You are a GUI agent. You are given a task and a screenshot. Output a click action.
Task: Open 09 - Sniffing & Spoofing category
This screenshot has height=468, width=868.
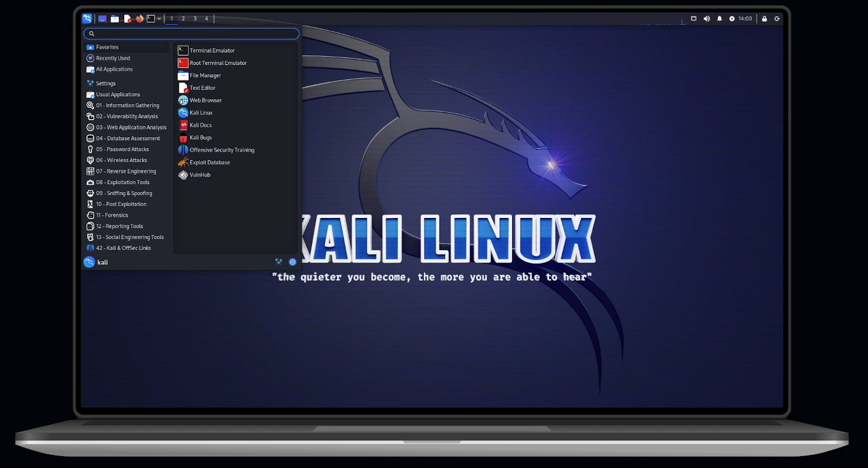pos(127,193)
